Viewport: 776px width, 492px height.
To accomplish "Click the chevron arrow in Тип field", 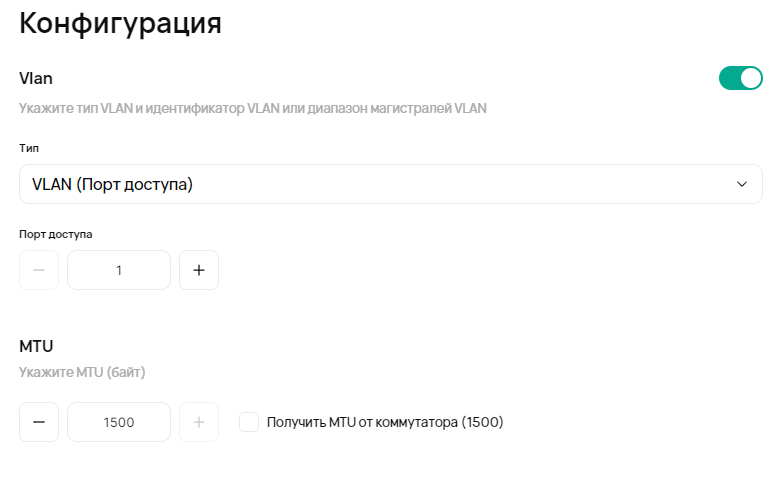I will (x=741, y=184).
